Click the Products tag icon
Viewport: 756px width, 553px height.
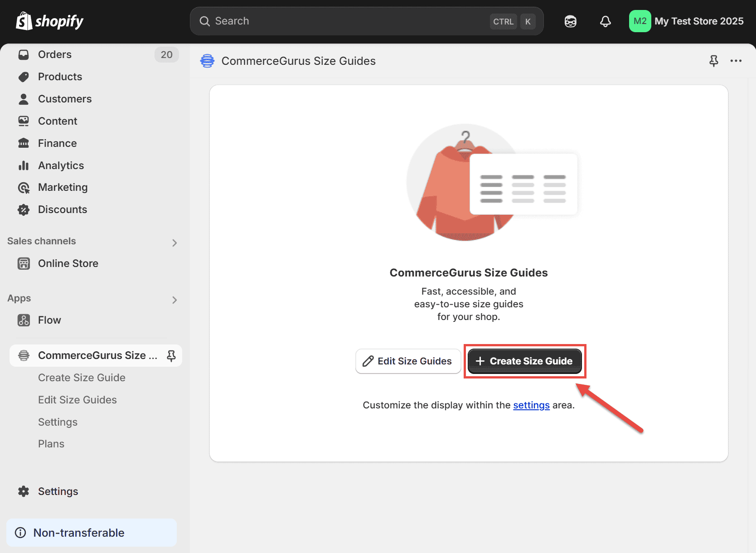click(x=24, y=77)
